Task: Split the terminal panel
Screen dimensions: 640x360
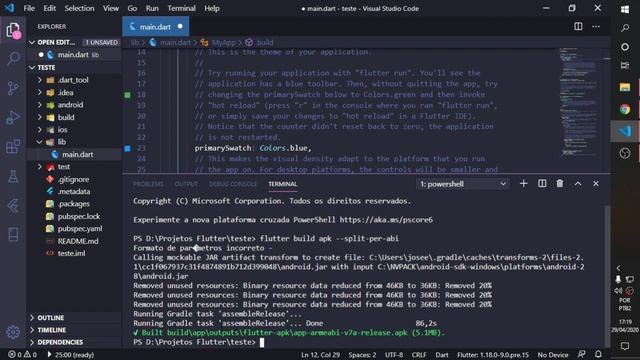Action: pyautogui.click(x=542, y=184)
